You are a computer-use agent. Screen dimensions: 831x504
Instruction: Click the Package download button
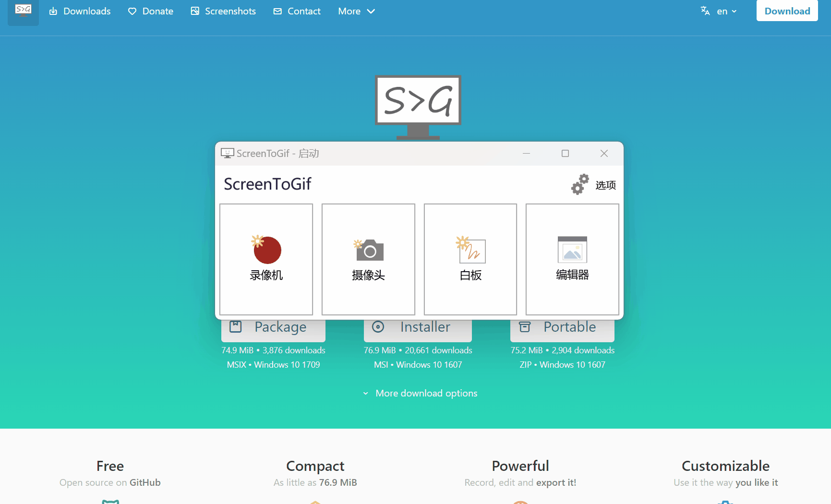(273, 330)
